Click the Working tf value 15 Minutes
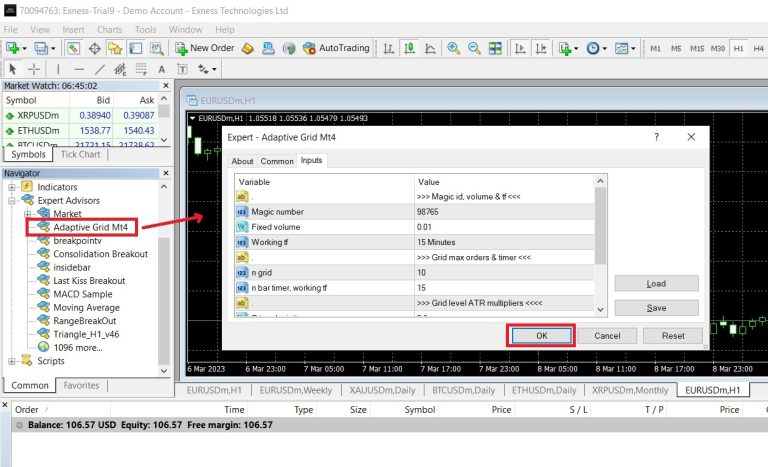 [x=504, y=242]
